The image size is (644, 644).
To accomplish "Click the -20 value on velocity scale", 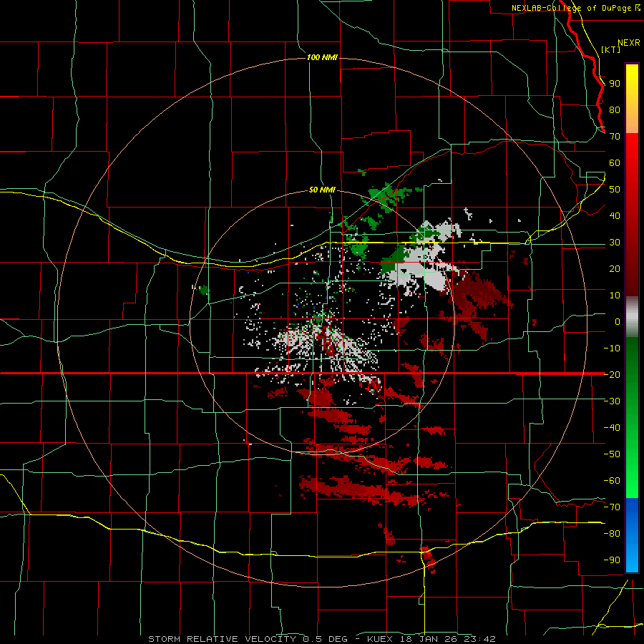I will (612, 375).
